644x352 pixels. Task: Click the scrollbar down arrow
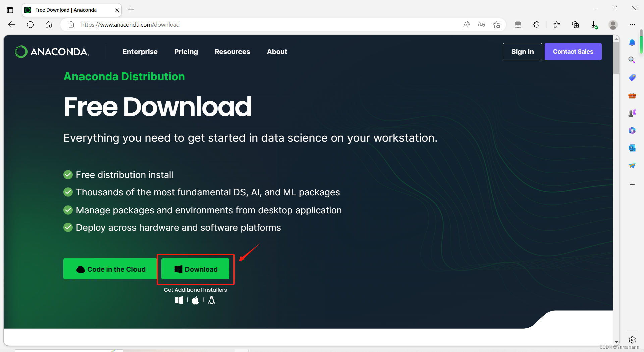tap(616, 342)
